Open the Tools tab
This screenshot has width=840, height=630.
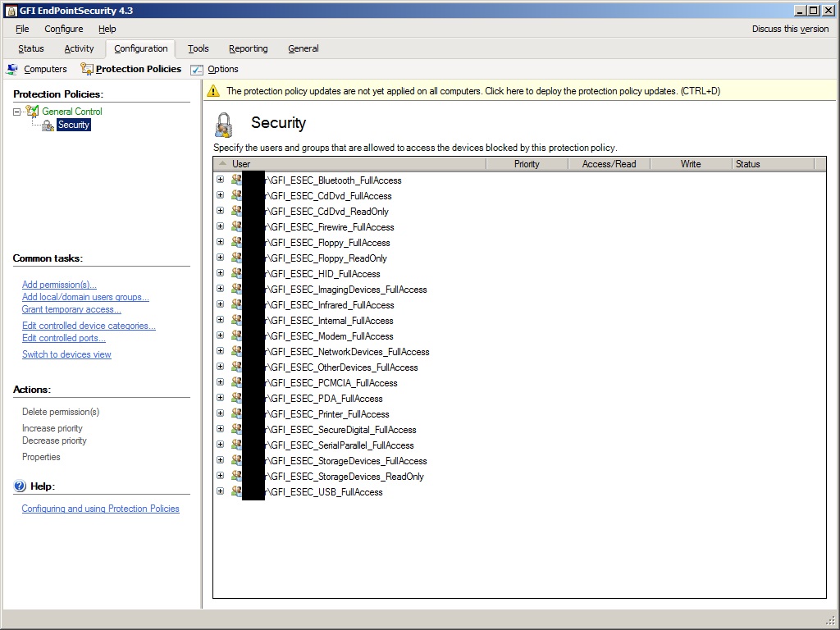(x=199, y=48)
